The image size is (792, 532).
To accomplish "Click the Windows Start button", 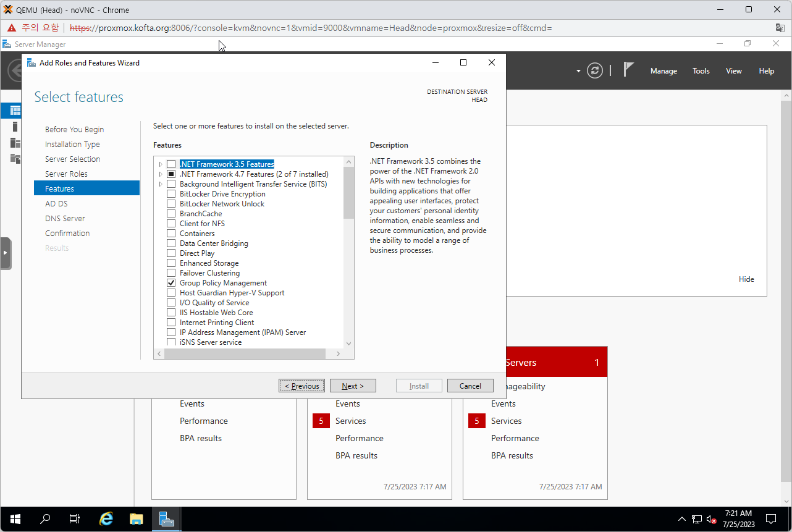I will (x=15, y=519).
